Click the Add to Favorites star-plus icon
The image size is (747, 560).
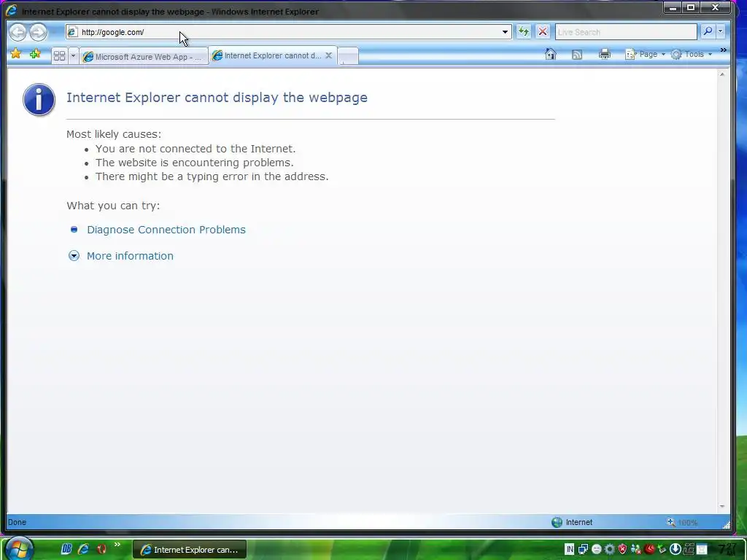click(35, 54)
